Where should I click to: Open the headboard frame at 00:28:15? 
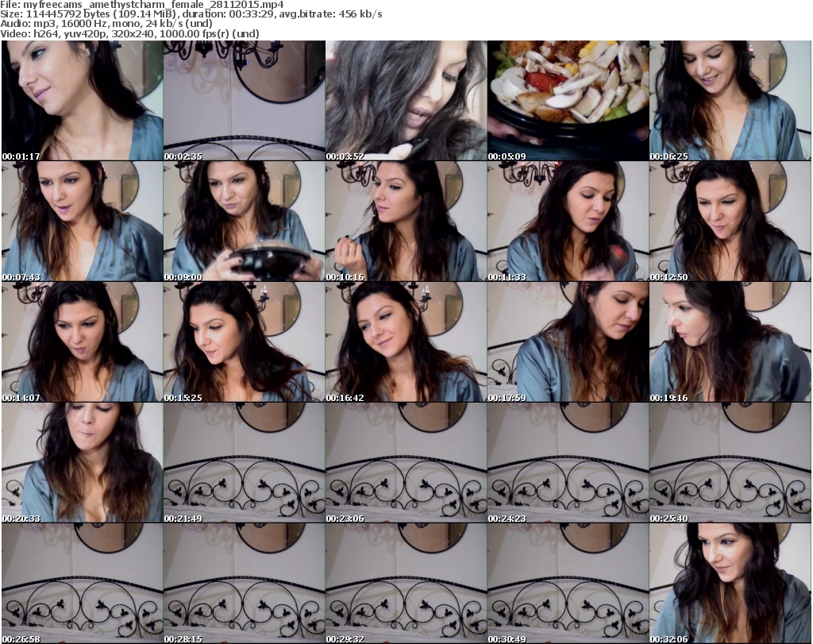click(x=245, y=584)
